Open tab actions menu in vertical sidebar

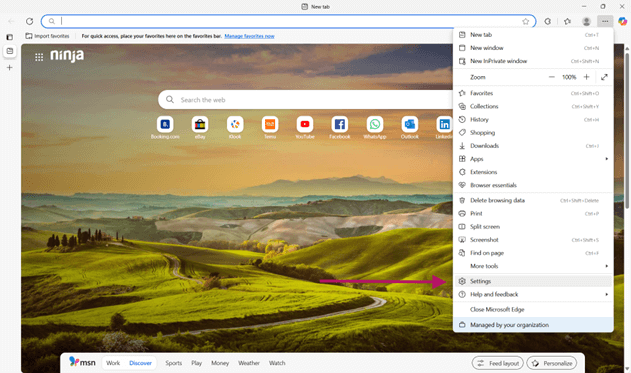coord(10,37)
